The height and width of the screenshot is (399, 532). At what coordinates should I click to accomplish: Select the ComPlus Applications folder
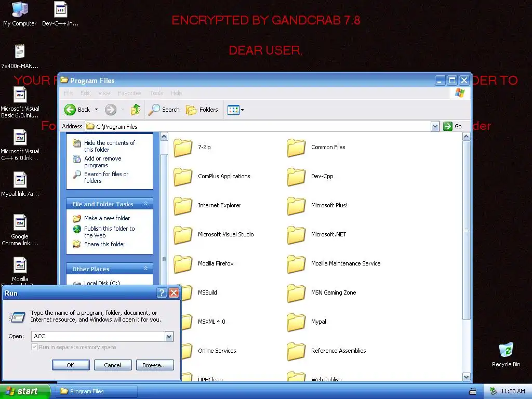(x=211, y=177)
